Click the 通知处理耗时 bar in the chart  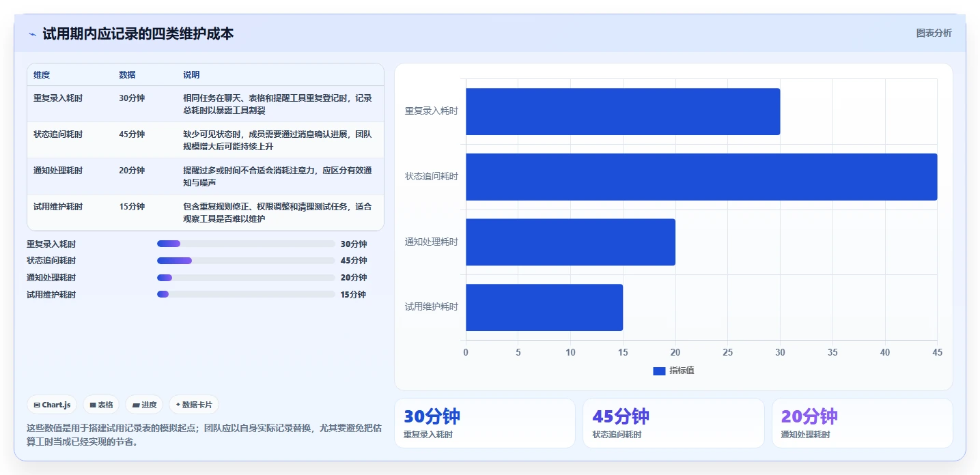click(x=570, y=242)
